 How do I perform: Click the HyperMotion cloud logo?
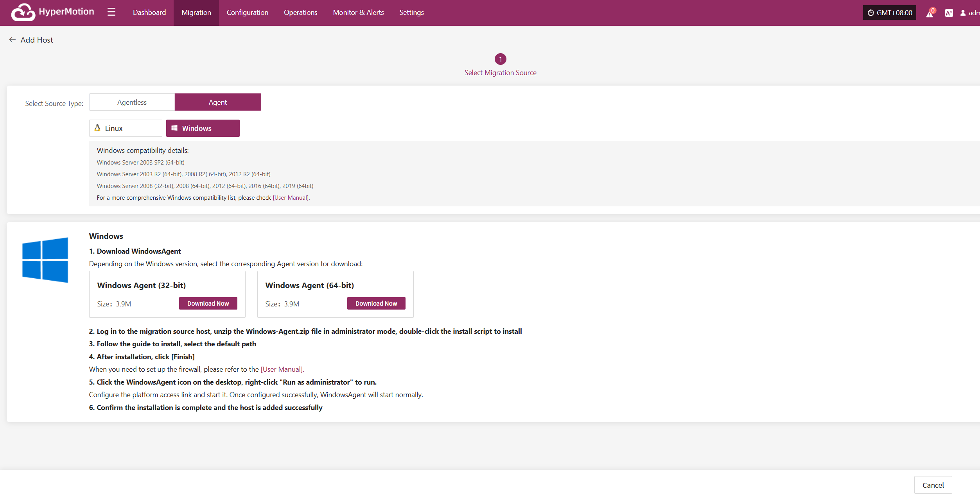23,12
